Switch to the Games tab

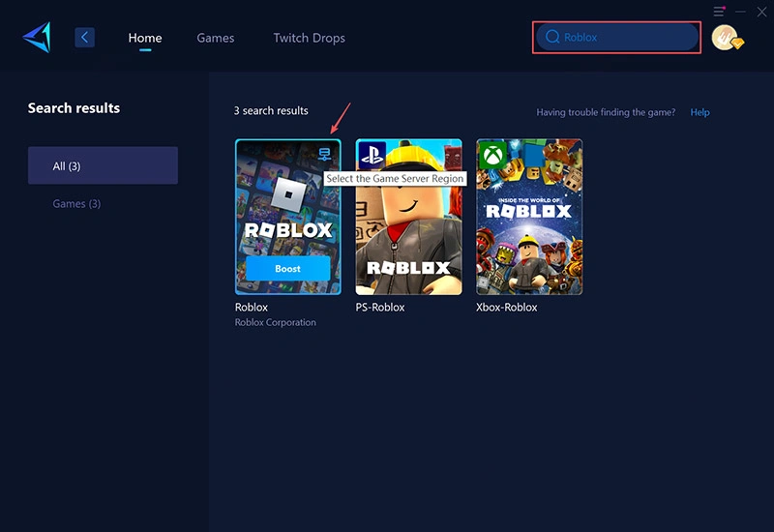coord(215,38)
